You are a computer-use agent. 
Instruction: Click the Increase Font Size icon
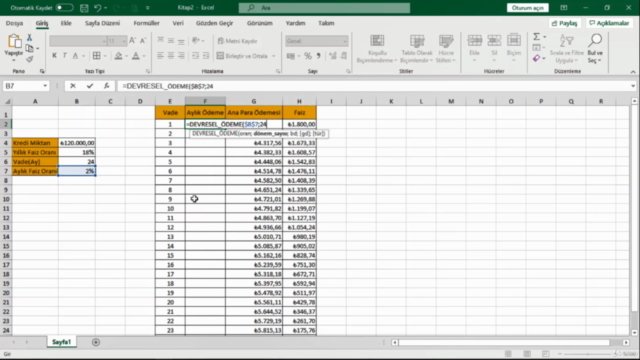[x=132, y=40]
